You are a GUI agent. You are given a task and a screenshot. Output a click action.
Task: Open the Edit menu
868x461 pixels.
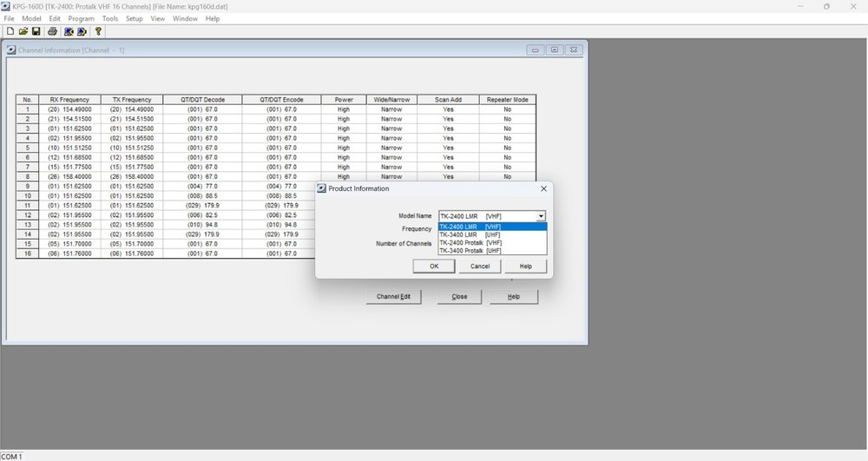[x=54, y=18]
